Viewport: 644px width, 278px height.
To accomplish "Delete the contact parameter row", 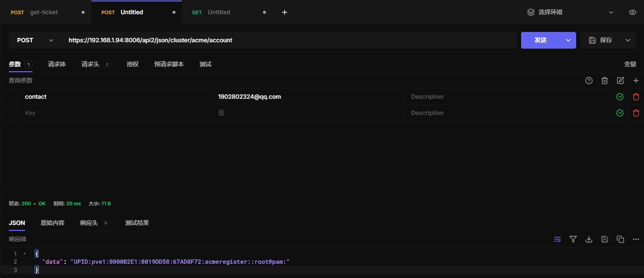I will coord(636,97).
